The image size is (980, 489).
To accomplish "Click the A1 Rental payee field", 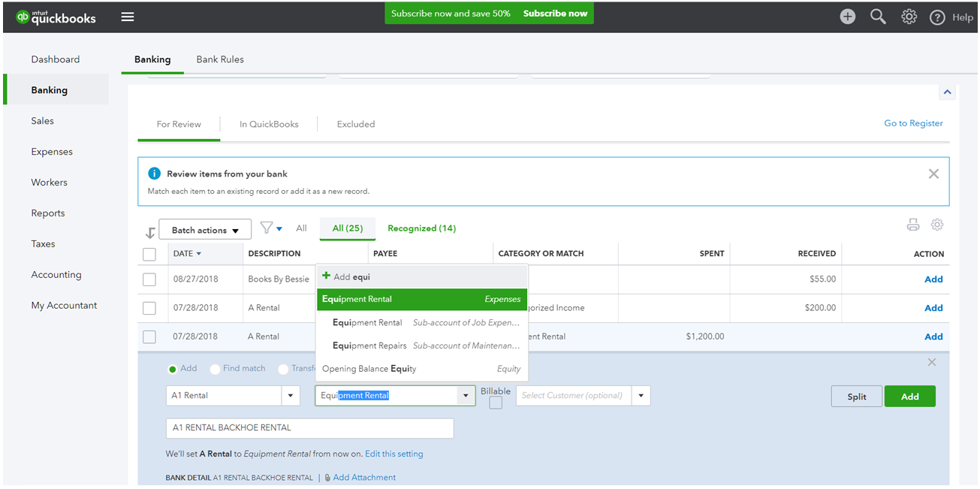I will (223, 395).
